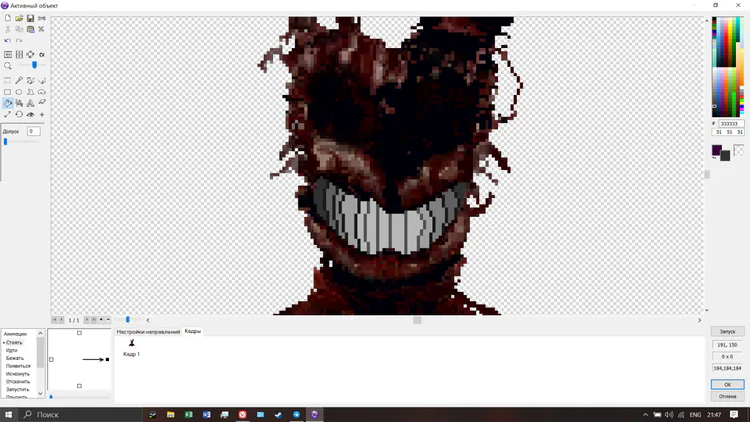Screen dimensions: 750x422
Task: Click the Отмена cancel button
Action: click(727, 396)
